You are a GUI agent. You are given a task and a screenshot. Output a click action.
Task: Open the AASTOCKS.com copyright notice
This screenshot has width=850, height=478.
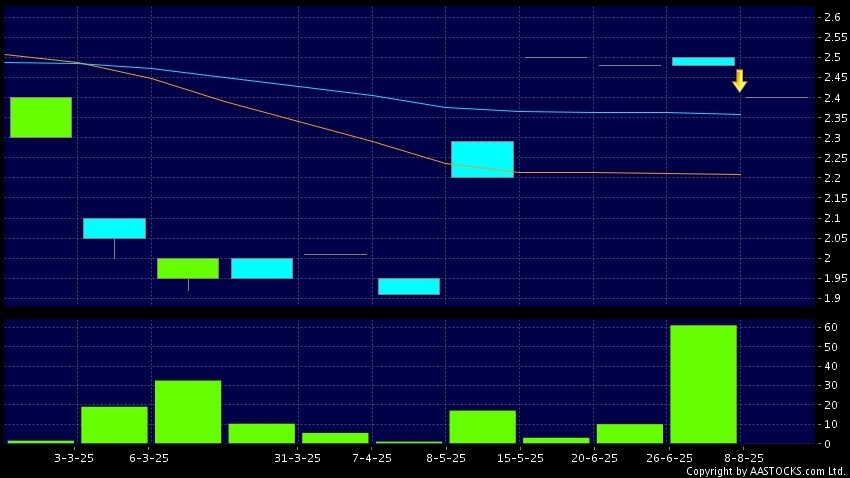pyautogui.click(x=767, y=471)
